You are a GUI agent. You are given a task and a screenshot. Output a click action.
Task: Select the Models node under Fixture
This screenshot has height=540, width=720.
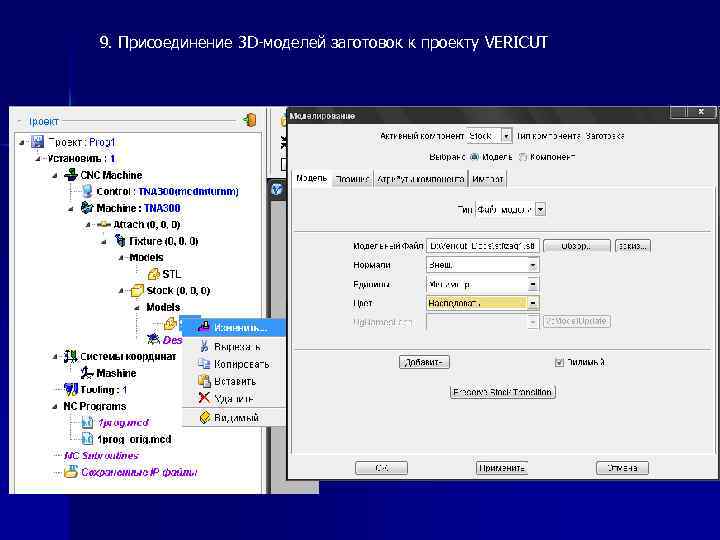[146, 258]
